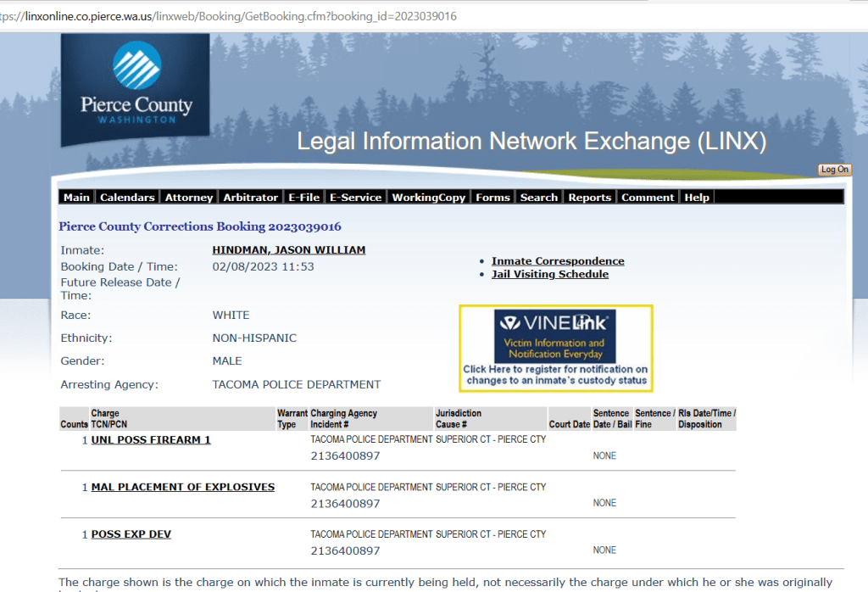Open the E-File menu
This screenshot has height=592, width=868.
(303, 197)
